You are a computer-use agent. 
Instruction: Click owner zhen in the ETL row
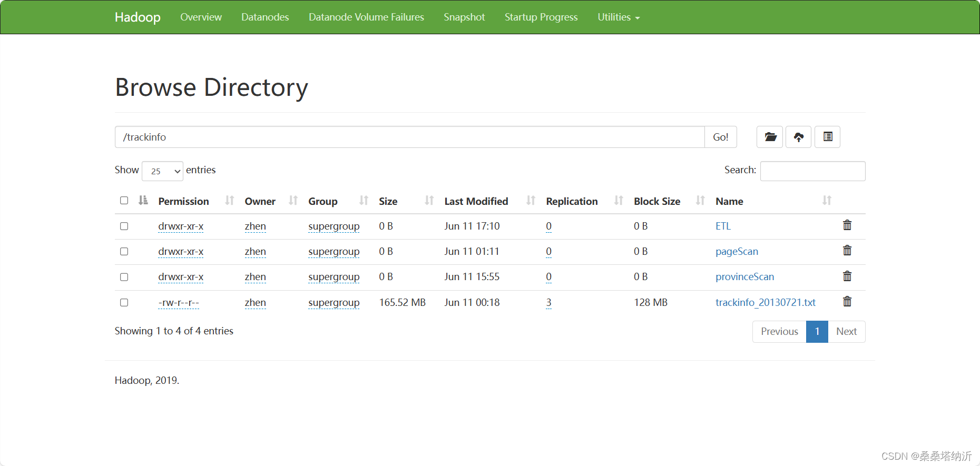(255, 226)
